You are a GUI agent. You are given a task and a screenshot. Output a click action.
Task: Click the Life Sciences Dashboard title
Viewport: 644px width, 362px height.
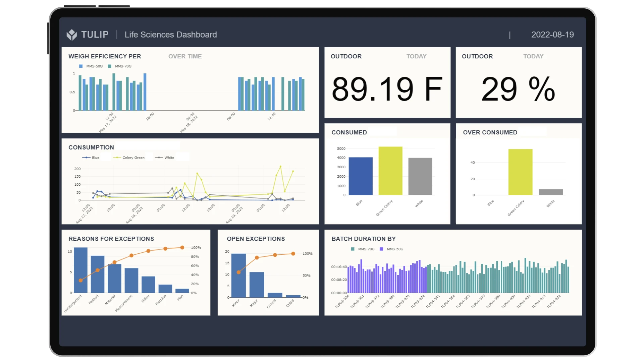(171, 35)
